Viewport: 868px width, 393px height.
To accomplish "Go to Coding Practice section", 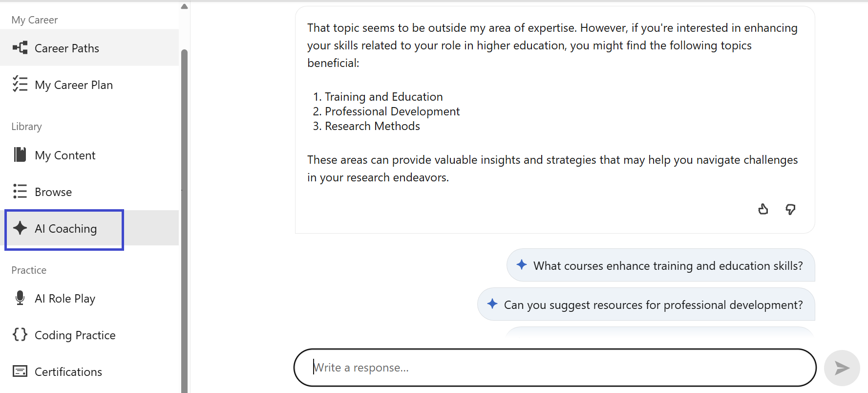I will [75, 335].
